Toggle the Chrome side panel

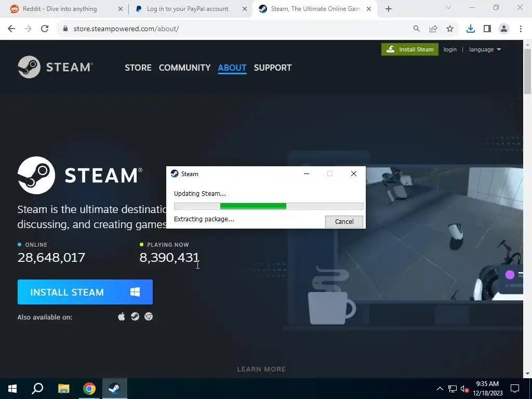(487, 29)
